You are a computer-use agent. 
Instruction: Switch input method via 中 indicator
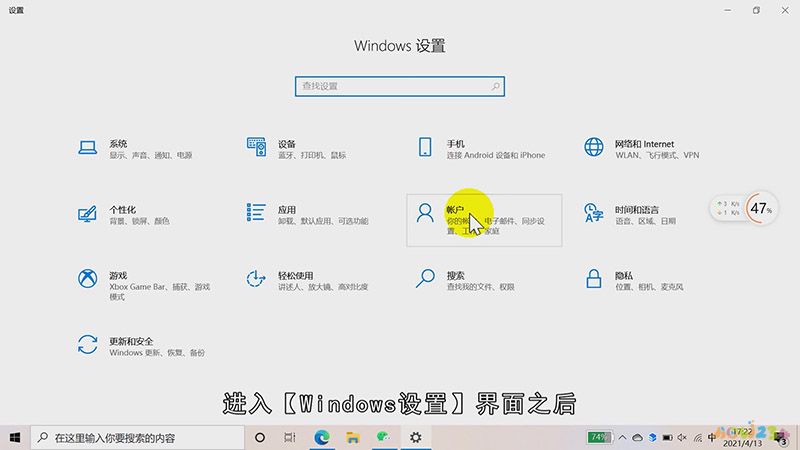click(x=712, y=438)
